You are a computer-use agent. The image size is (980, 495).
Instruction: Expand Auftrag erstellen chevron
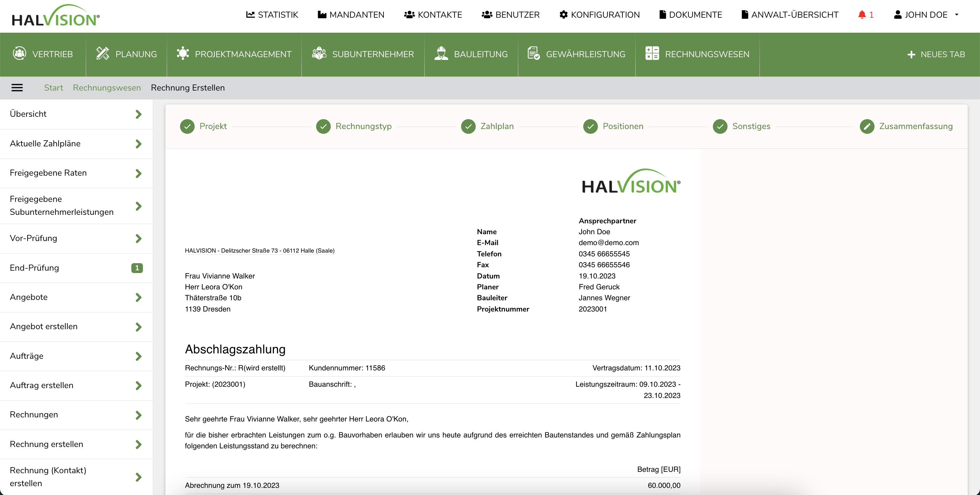(x=138, y=386)
